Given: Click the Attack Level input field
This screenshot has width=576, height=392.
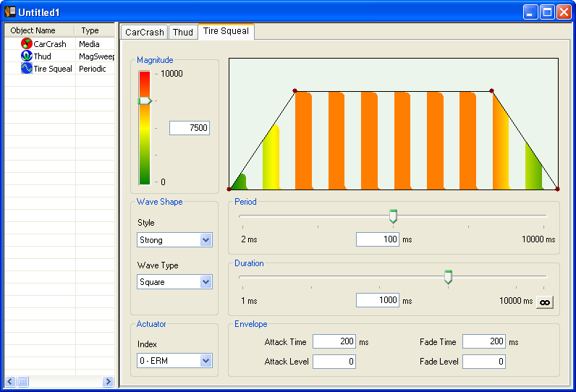Looking at the screenshot, I should tap(334, 362).
